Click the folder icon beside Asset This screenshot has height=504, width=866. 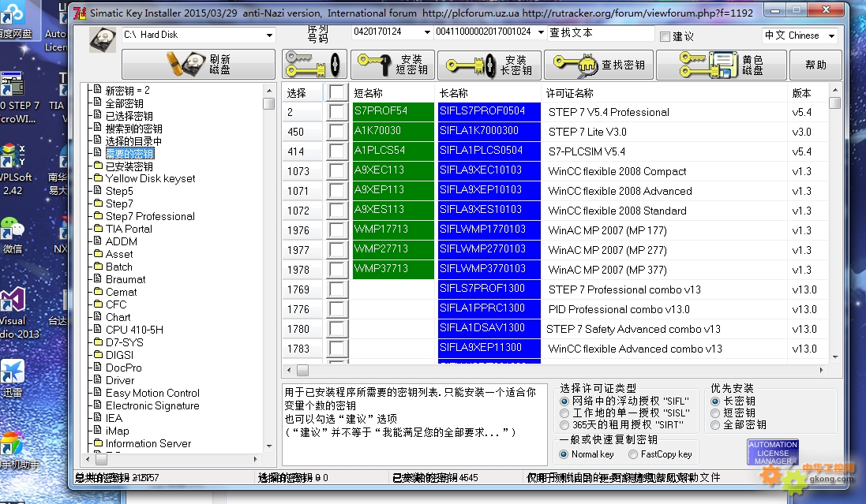pyautogui.click(x=99, y=254)
